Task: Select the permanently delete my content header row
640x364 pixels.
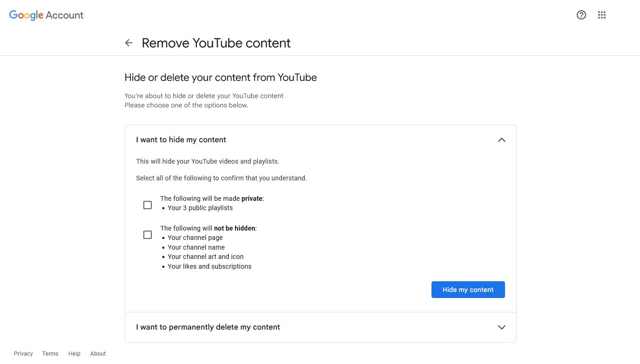Action: 208,327
